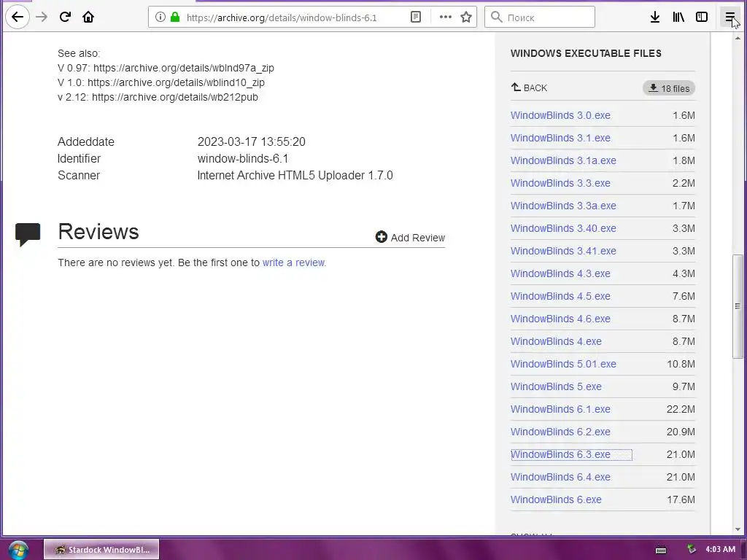Click the Reviews speech bubble icon
This screenshot has width=747, height=560.
point(28,234)
